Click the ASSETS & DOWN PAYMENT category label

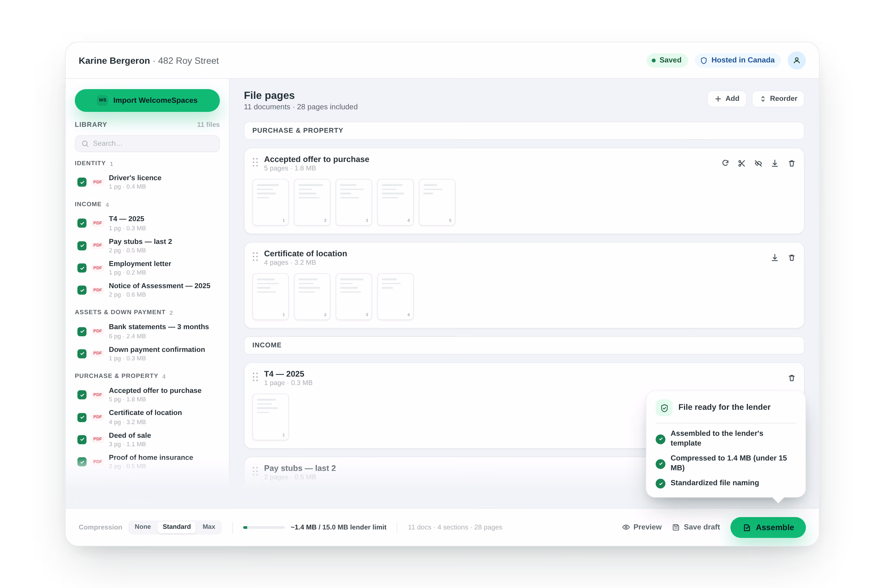tap(120, 312)
